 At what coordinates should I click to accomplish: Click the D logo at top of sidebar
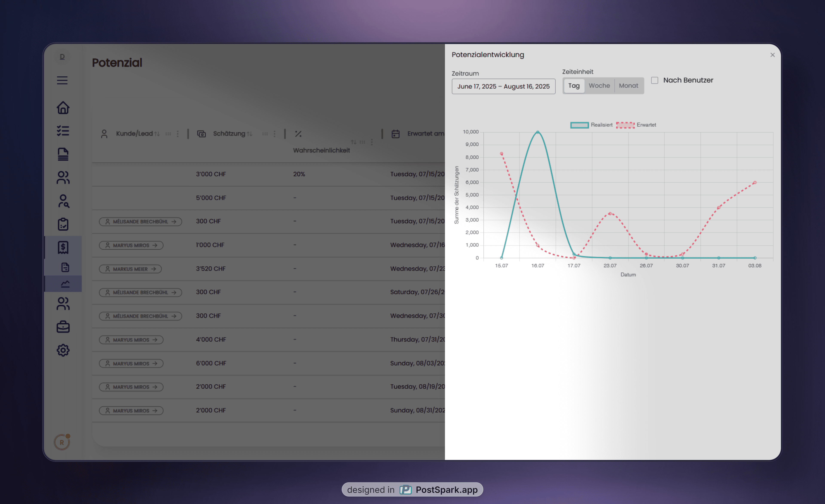[x=62, y=56]
